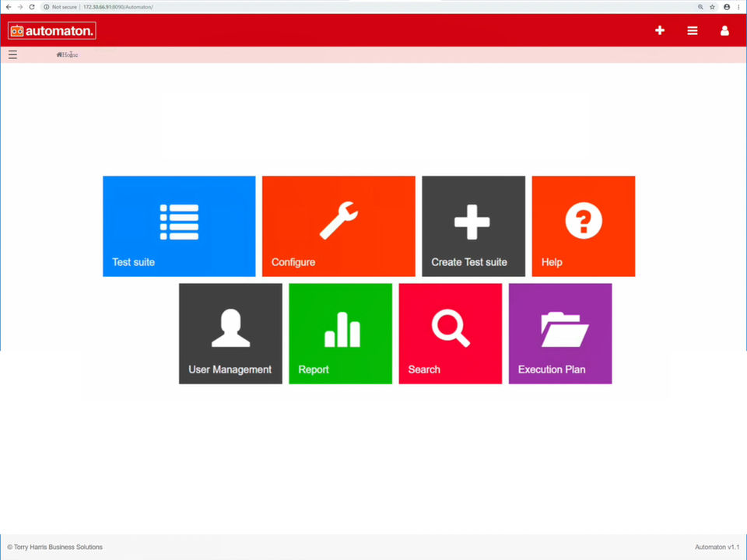The width and height of the screenshot is (747, 560).
Task: Open the User Management tile
Action: [230, 334]
